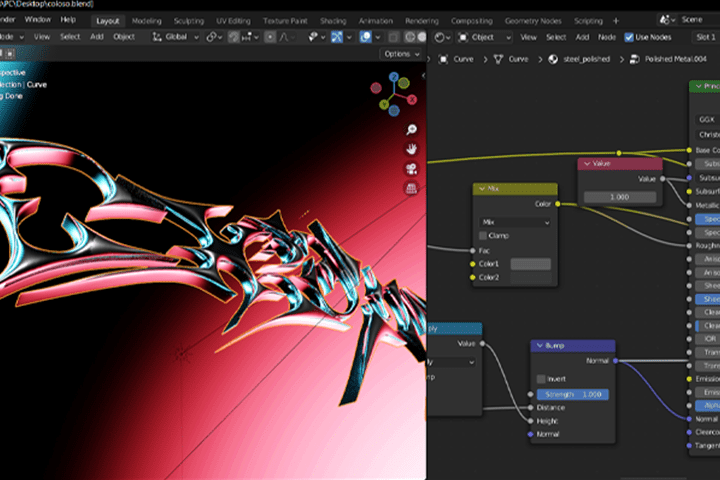Image resolution: width=720 pixels, height=480 pixels.
Task: Adjust the Bump Strength slider
Action: click(x=573, y=395)
